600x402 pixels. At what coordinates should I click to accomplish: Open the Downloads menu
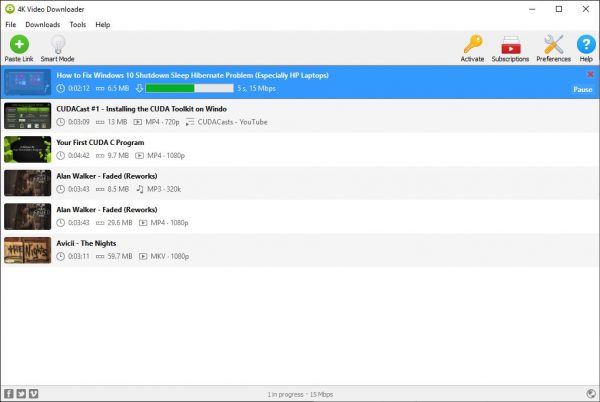tap(42, 24)
